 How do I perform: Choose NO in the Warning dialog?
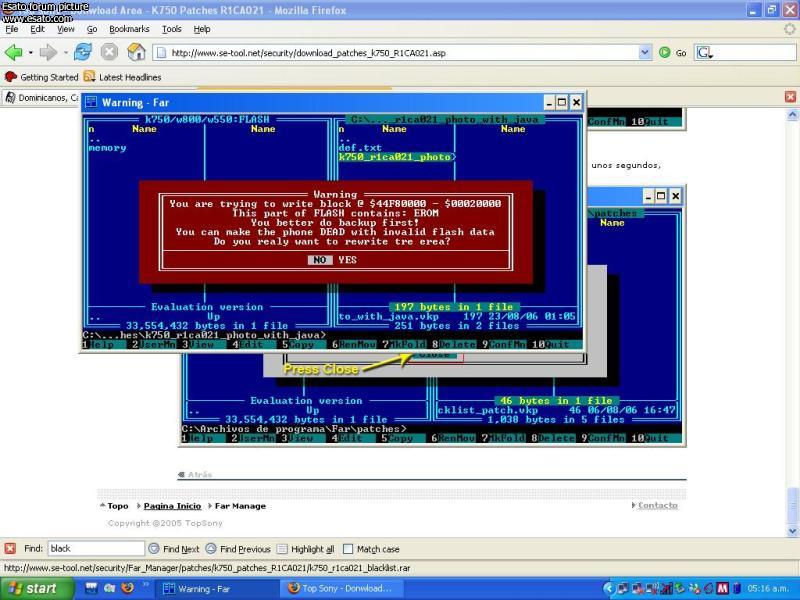click(320, 260)
